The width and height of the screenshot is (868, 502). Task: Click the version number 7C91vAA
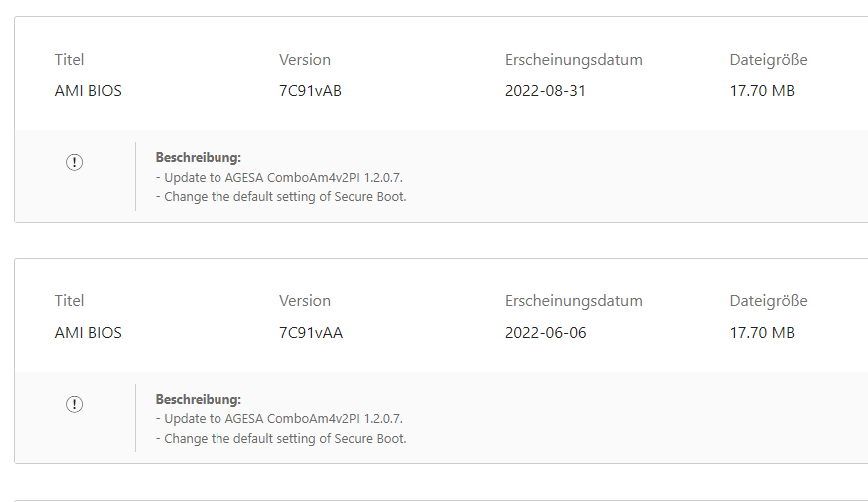pyautogui.click(x=311, y=332)
